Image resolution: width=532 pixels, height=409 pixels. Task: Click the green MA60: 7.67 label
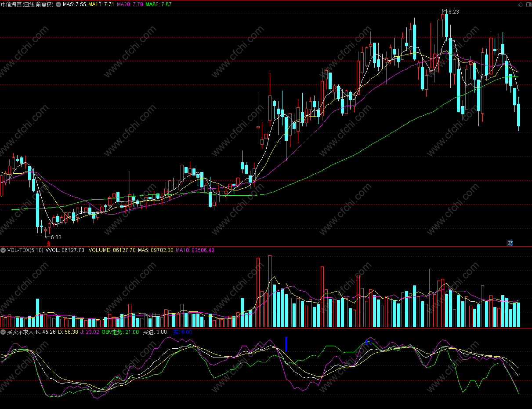coord(159,4)
